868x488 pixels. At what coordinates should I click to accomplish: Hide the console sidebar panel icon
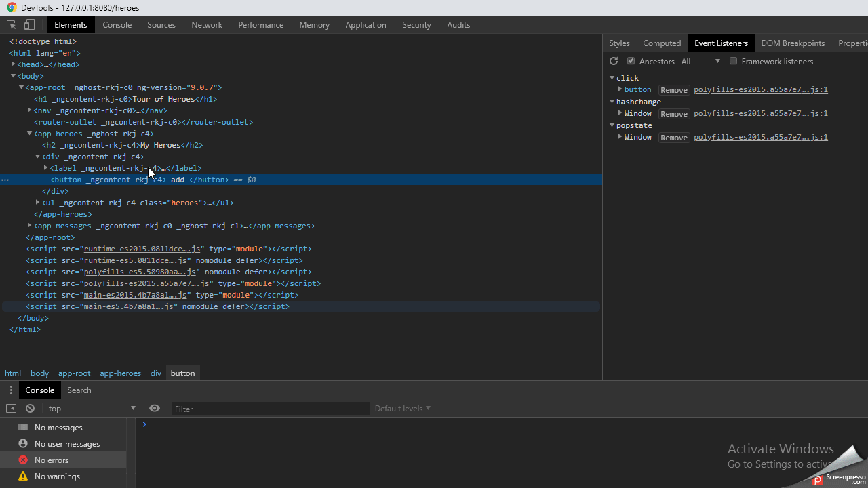click(12, 409)
